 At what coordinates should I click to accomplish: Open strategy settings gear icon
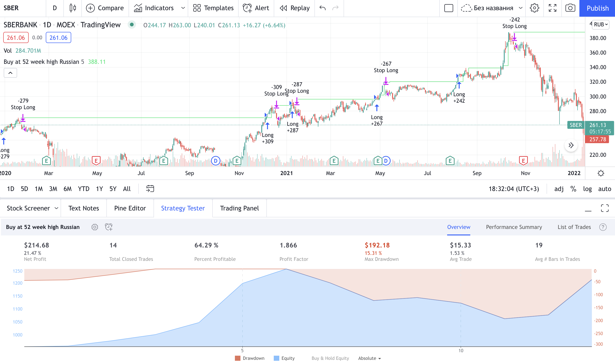95,227
